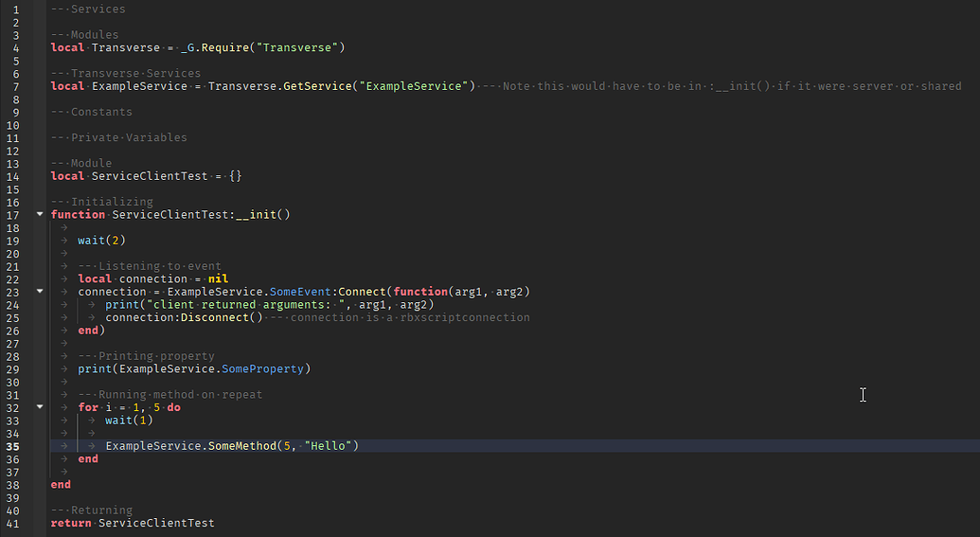The height and width of the screenshot is (537, 980).
Task: Click "SomeProperty" on line 29
Action: tap(262, 368)
